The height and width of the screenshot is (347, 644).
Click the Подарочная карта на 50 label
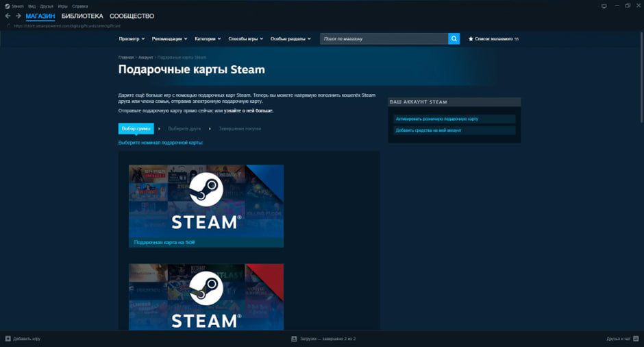[164, 243]
